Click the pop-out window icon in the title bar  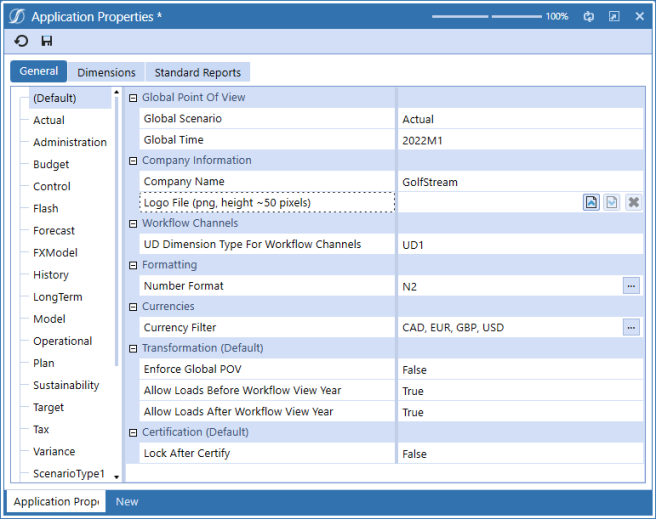(x=613, y=17)
